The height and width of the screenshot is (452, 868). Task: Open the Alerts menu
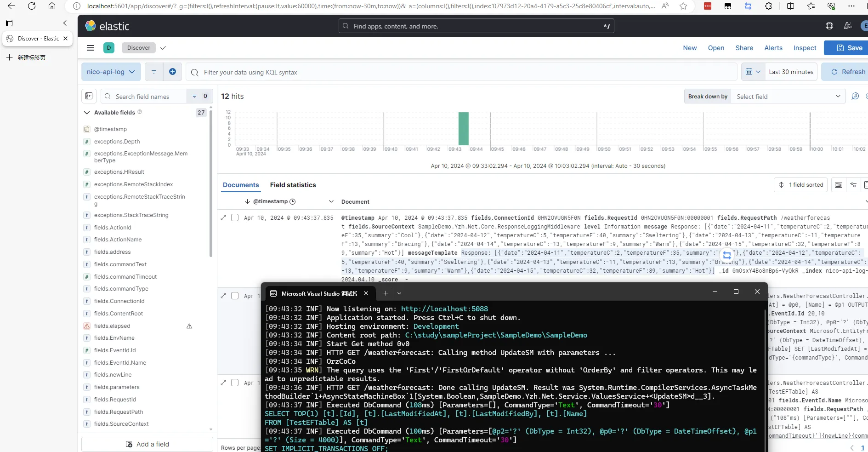[773, 48]
